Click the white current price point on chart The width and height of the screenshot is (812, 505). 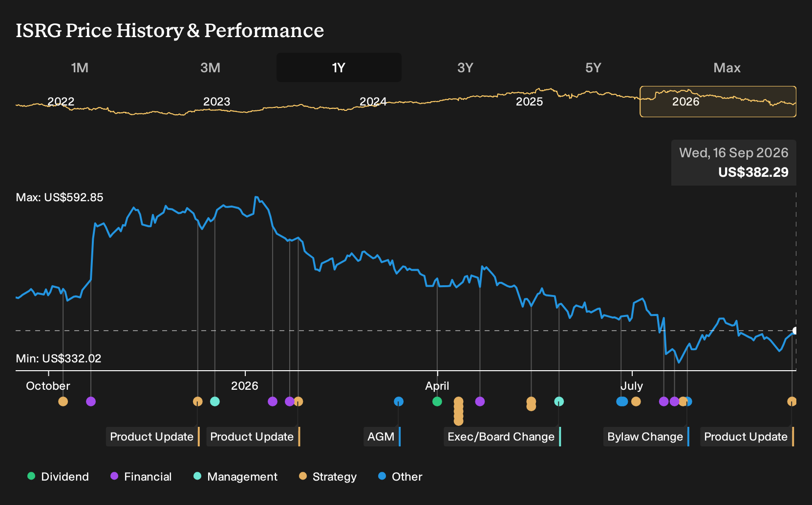(795, 331)
